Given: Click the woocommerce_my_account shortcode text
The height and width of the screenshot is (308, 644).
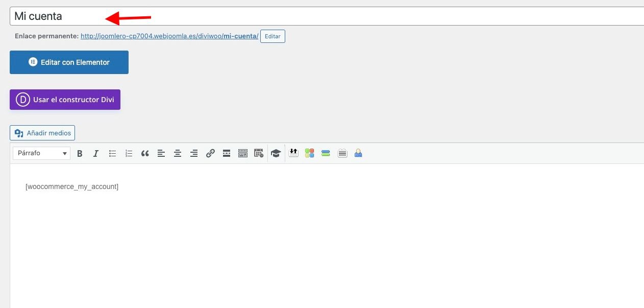Looking at the screenshot, I should 72,187.
